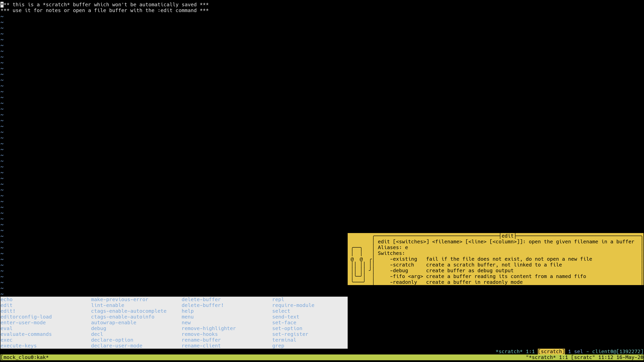This screenshot has height=362, width=644.
Task: Click 'rename-client' completion
Action: click(x=201, y=346)
